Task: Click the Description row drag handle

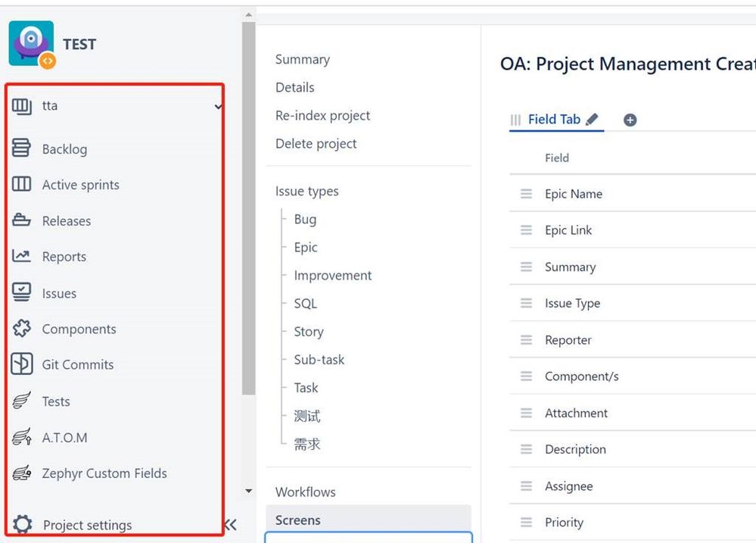Action: coord(526,449)
